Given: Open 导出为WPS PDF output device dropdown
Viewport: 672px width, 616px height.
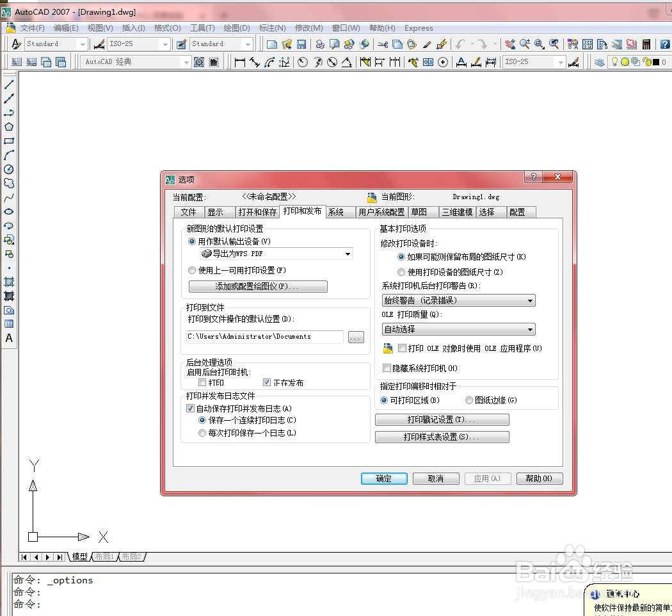Looking at the screenshot, I should 276,254.
